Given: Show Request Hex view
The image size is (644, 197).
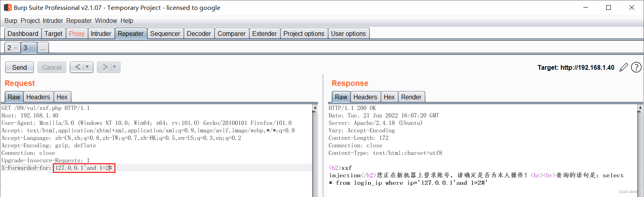Looking at the screenshot, I should [x=62, y=97].
